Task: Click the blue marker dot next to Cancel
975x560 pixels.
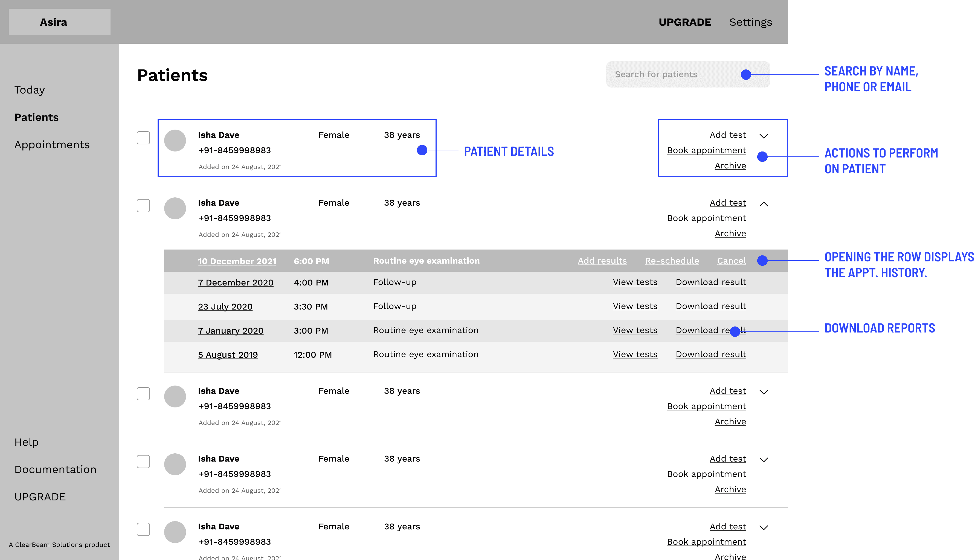Action: 762,261
